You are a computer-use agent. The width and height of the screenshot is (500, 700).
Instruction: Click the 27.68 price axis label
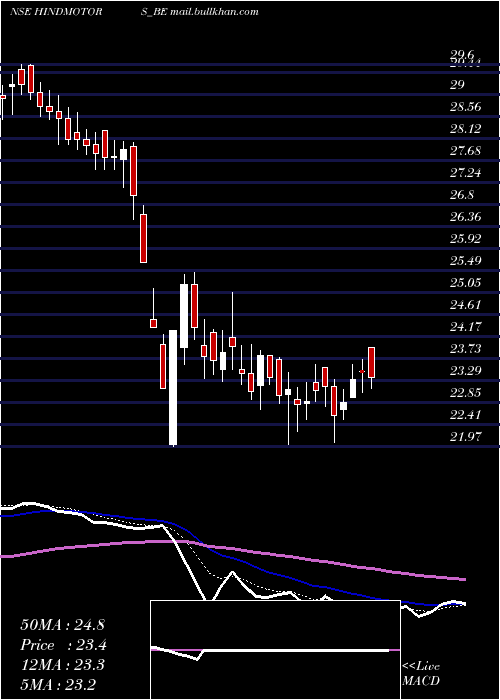coord(466,151)
